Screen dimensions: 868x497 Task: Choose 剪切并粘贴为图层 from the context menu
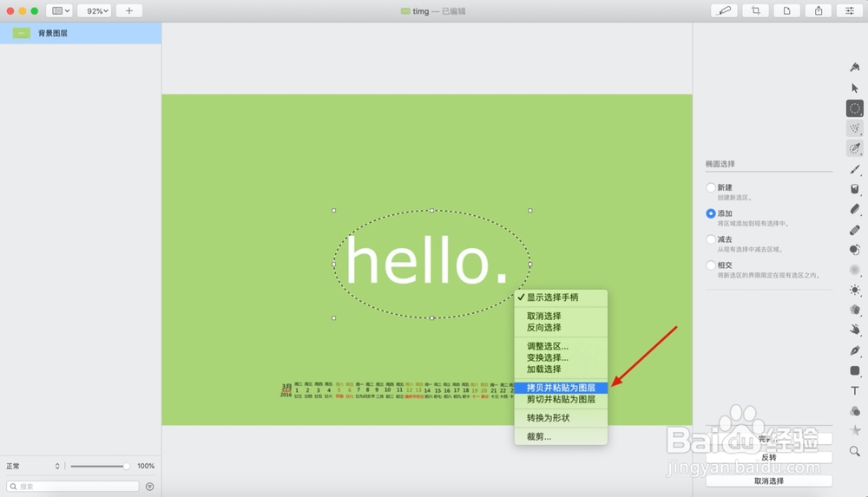point(561,400)
